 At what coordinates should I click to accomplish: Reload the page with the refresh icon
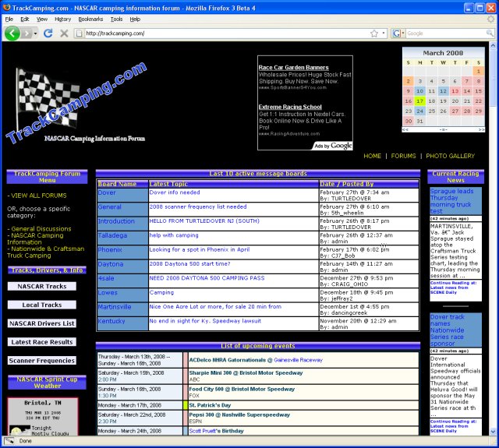click(x=48, y=33)
